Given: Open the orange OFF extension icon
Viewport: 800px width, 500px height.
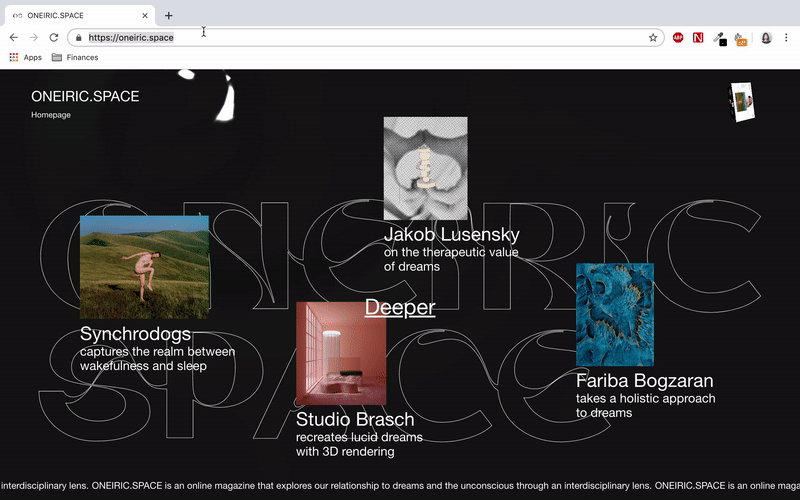Looking at the screenshot, I should pyautogui.click(x=740, y=39).
